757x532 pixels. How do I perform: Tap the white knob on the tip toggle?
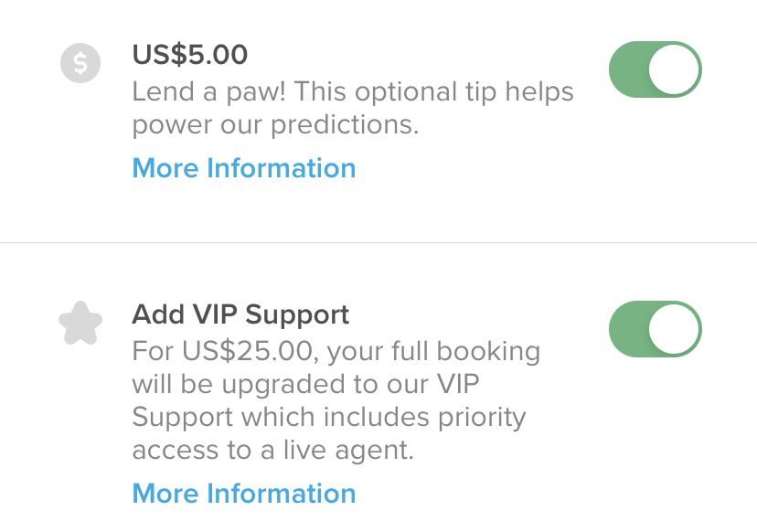click(674, 69)
